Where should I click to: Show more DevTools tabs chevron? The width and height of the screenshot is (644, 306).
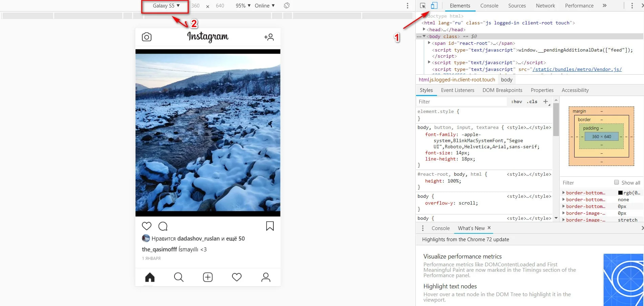pos(604,5)
